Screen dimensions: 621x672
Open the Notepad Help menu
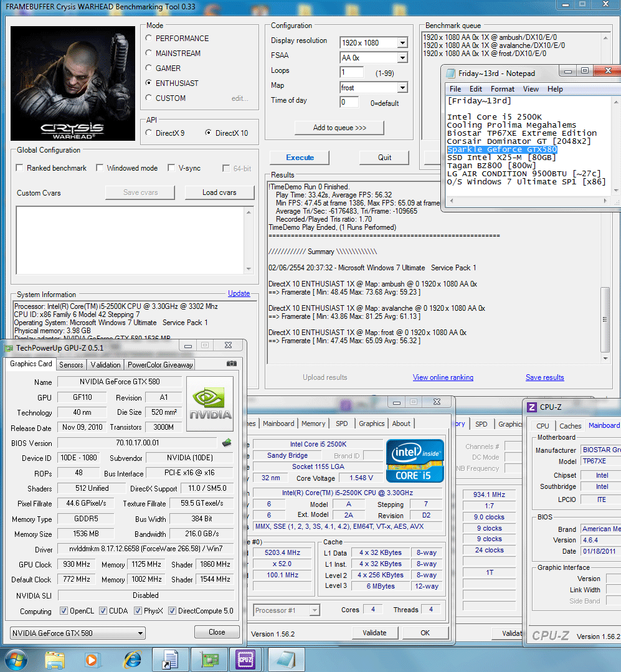(555, 89)
